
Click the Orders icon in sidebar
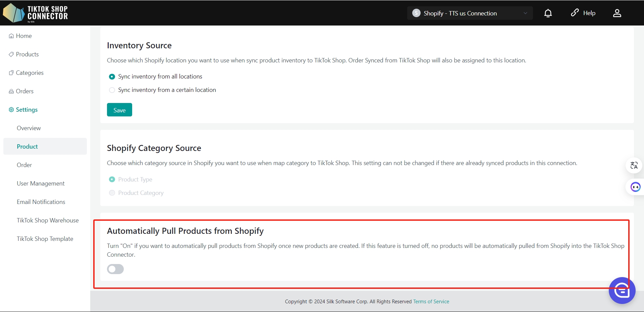tap(11, 91)
